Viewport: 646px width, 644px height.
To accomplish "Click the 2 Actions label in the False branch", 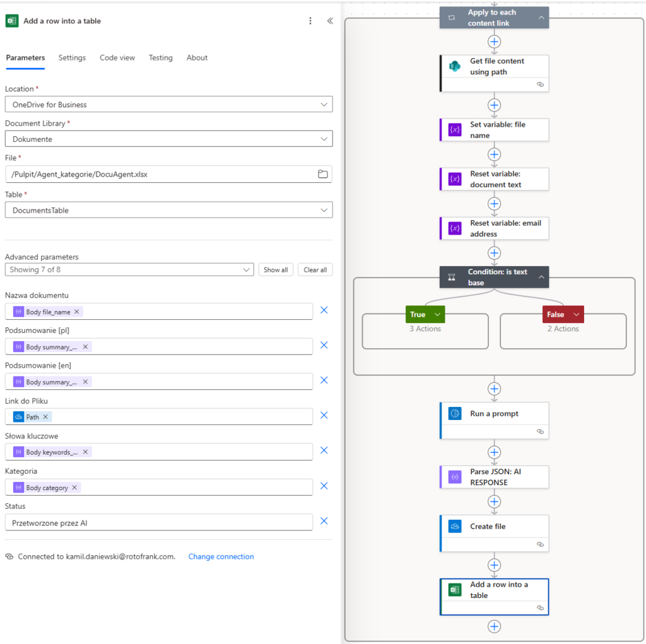I will (563, 329).
